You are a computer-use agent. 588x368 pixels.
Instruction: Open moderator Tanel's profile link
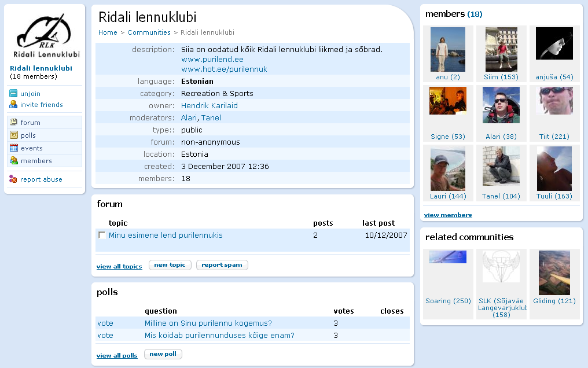point(211,117)
